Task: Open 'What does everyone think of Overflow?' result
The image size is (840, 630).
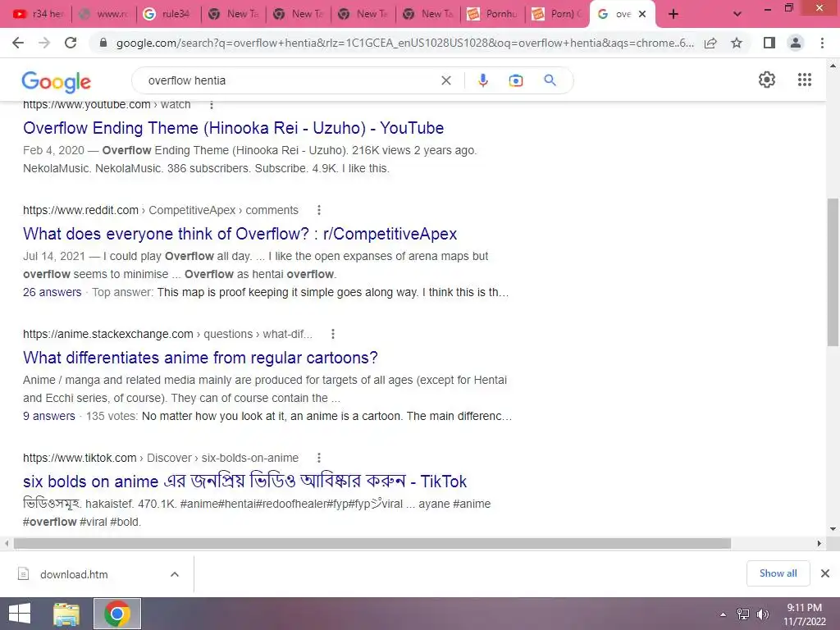Action: [240, 234]
